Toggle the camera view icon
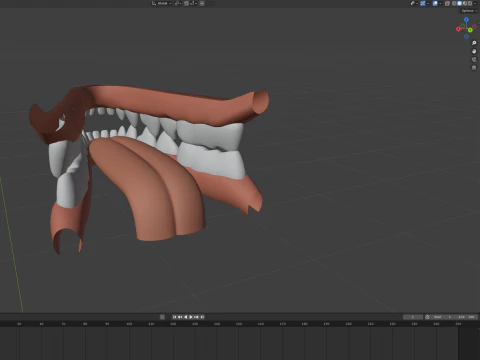The image size is (480, 360). pyautogui.click(x=474, y=59)
